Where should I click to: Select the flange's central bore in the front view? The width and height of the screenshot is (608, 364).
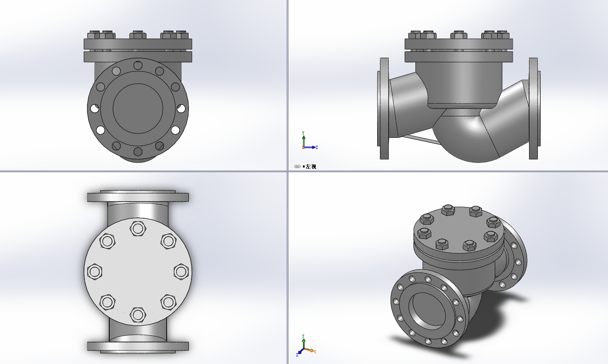coord(138,108)
